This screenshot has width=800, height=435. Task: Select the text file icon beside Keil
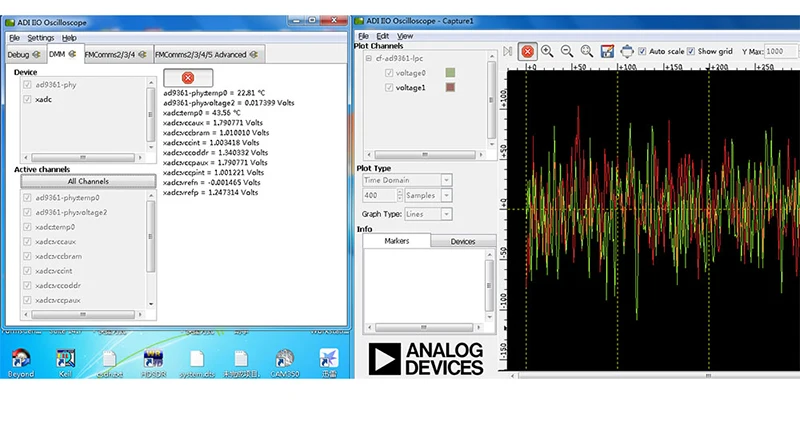tap(109, 363)
